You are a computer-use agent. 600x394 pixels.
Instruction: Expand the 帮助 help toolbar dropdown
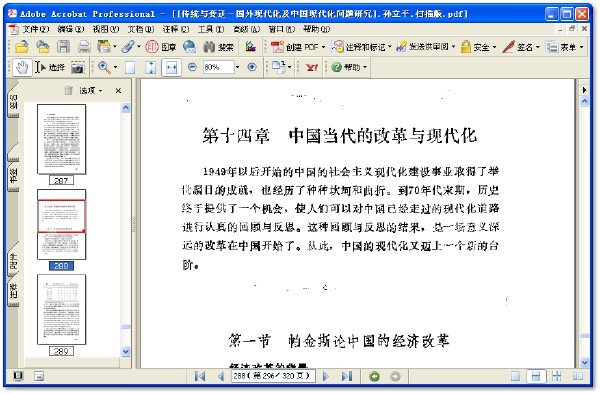click(x=365, y=67)
